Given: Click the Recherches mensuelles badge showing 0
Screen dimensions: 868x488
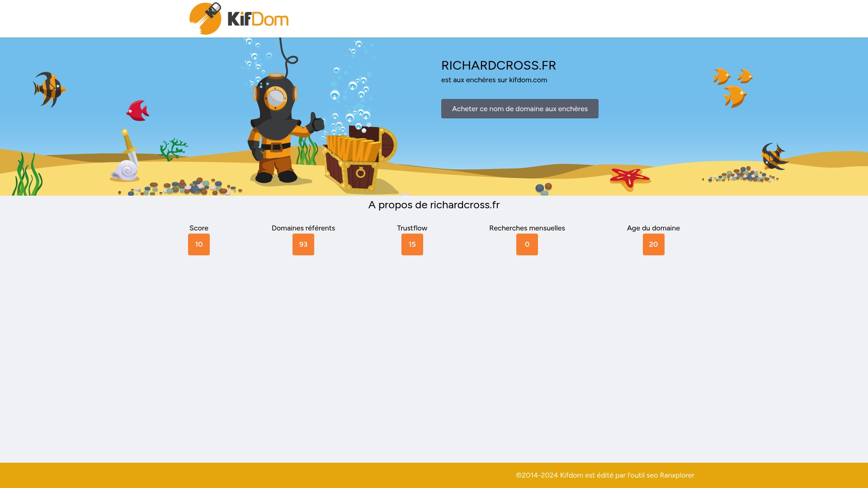Looking at the screenshot, I should (x=527, y=244).
